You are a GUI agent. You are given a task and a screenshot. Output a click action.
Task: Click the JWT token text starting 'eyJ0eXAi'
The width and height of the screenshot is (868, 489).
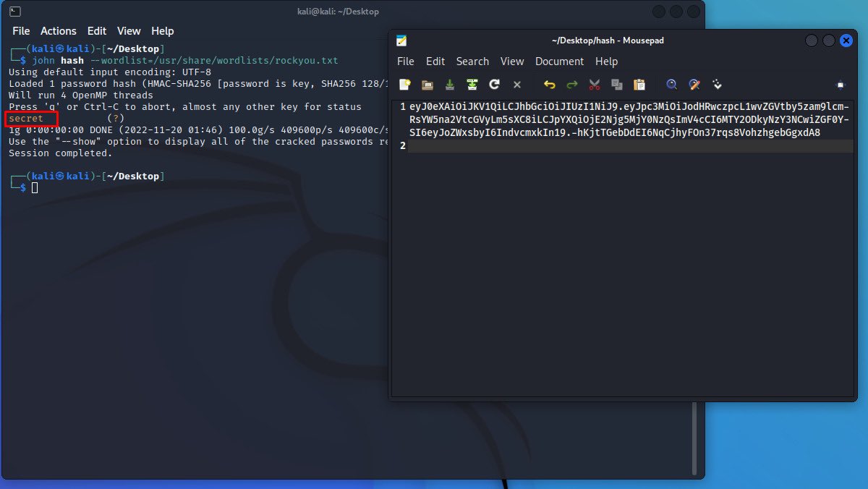point(629,107)
